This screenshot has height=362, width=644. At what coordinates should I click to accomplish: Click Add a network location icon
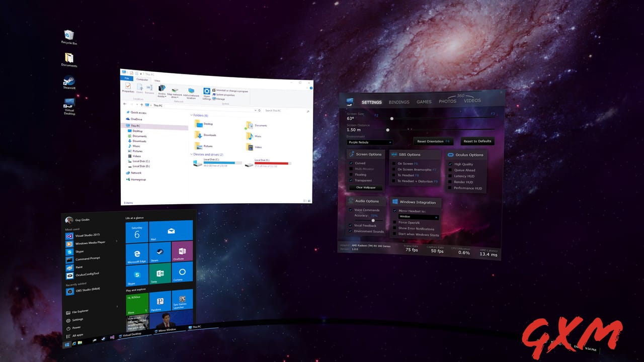(x=191, y=93)
